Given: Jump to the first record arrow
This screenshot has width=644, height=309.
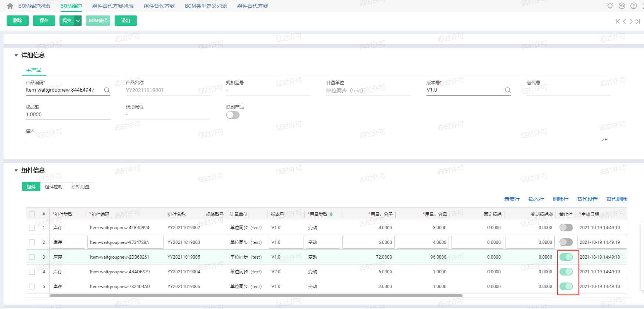Looking at the screenshot, I should click(618, 21).
